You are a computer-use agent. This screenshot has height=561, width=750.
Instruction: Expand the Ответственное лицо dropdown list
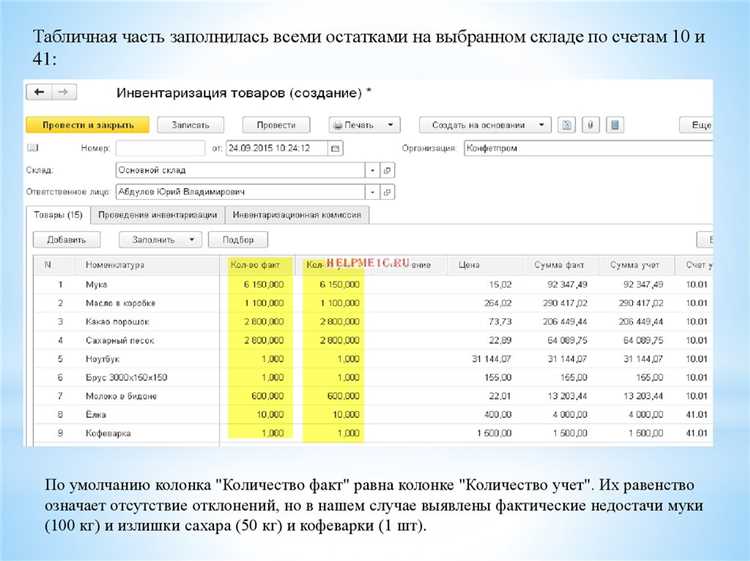coord(372,192)
